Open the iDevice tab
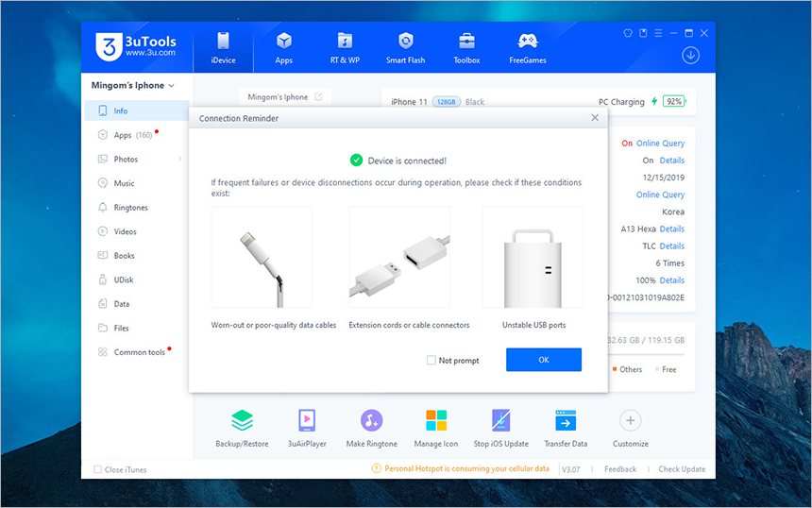 point(223,47)
